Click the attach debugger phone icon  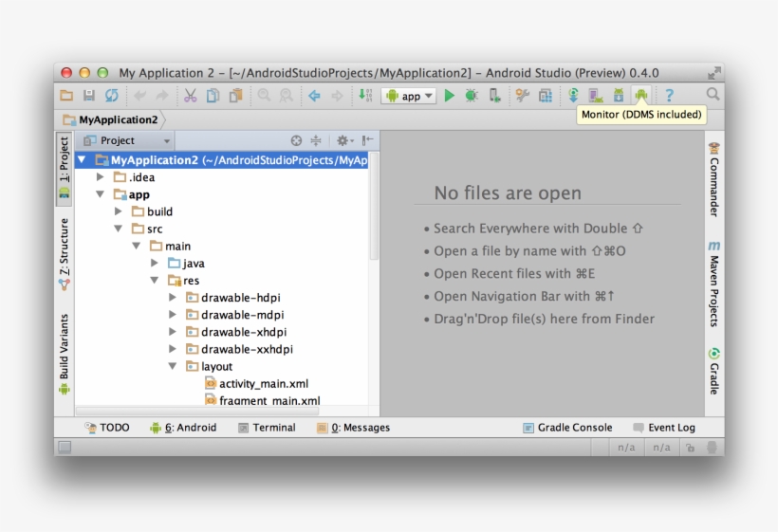point(494,95)
